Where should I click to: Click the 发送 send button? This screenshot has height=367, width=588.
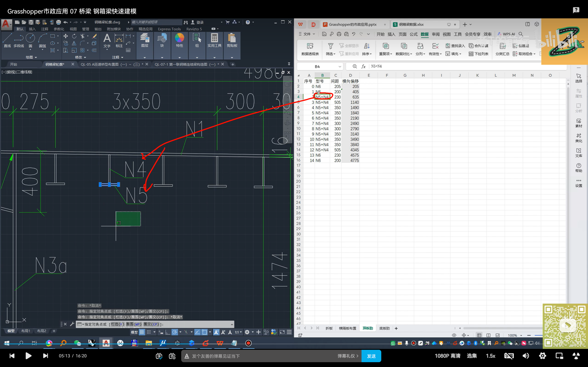coord(371,356)
